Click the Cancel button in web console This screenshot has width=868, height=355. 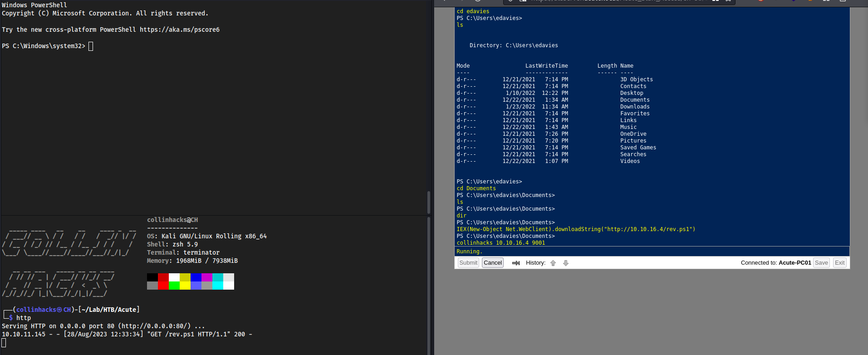click(x=493, y=263)
